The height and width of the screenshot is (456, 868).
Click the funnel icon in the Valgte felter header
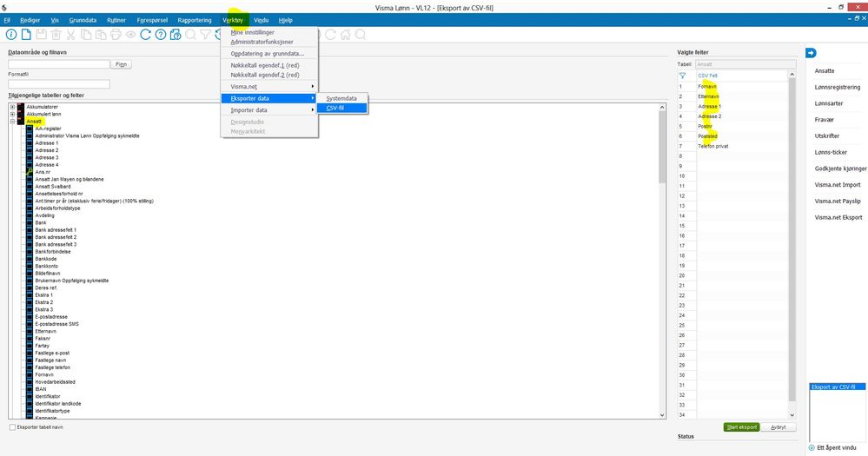683,76
